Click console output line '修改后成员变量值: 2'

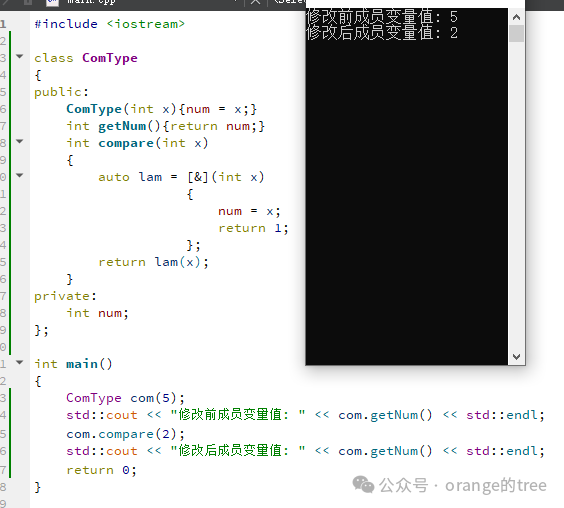(382, 33)
